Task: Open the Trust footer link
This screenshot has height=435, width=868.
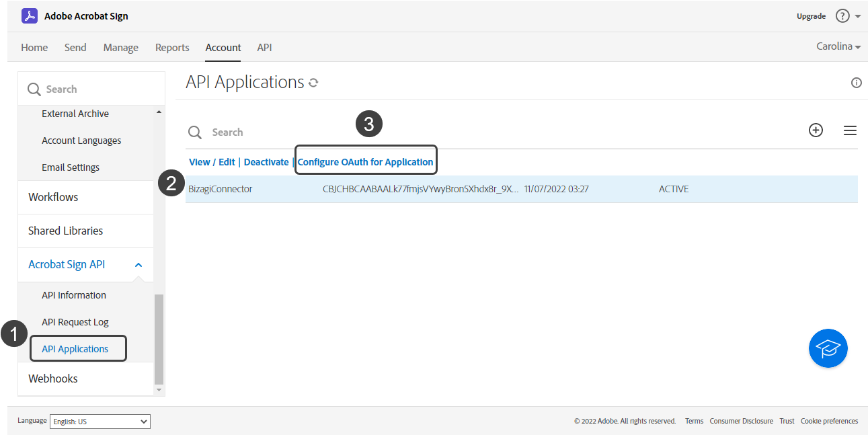Action: click(787, 422)
